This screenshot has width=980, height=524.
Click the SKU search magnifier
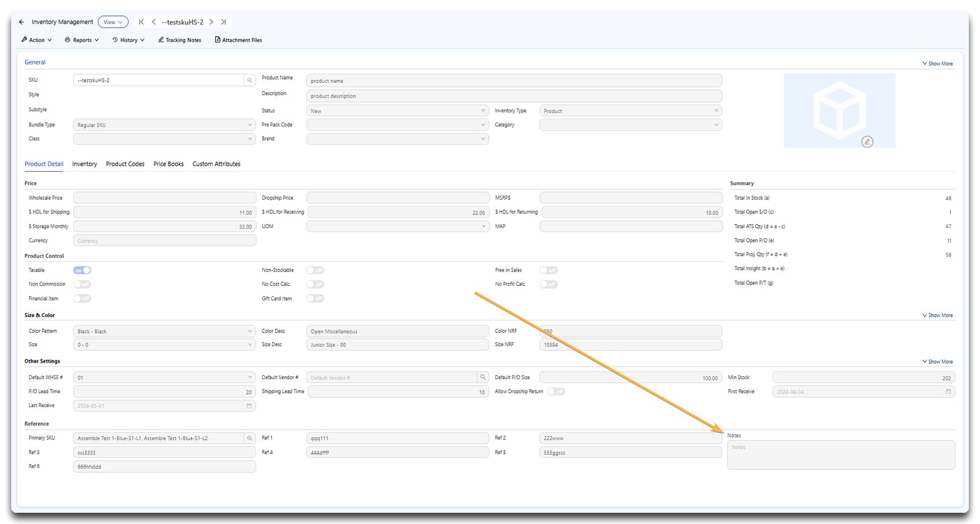pos(249,80)
